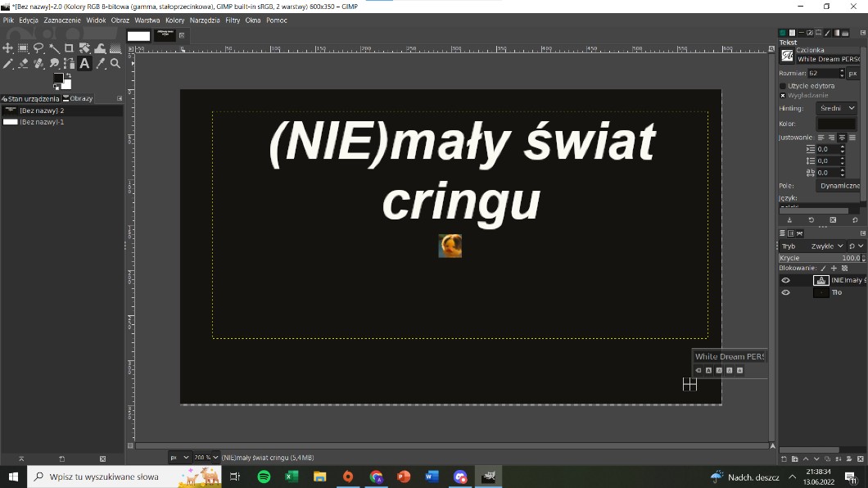
Task: Activate the Color Picker eyedropper tool
Action: [x=101, y=64]
